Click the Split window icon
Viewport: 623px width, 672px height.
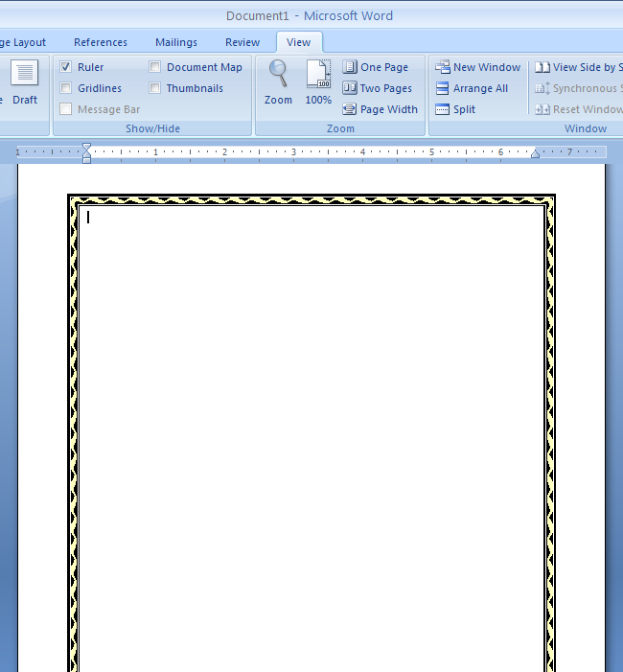pyautogui.click(x=442, y=109)
